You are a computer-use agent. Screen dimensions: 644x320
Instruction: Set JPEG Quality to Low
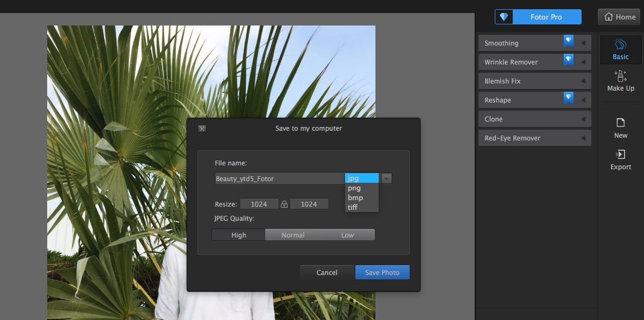coord(347,235)
